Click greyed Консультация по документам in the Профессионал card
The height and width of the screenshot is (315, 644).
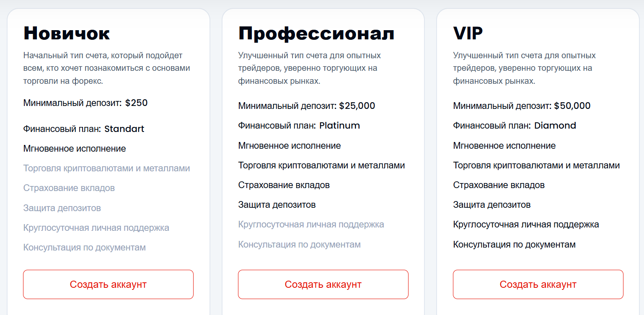299,245
